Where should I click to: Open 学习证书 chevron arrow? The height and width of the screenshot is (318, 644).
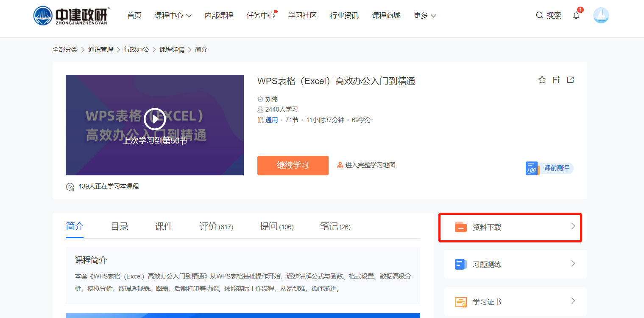click(x=573, y=301)
